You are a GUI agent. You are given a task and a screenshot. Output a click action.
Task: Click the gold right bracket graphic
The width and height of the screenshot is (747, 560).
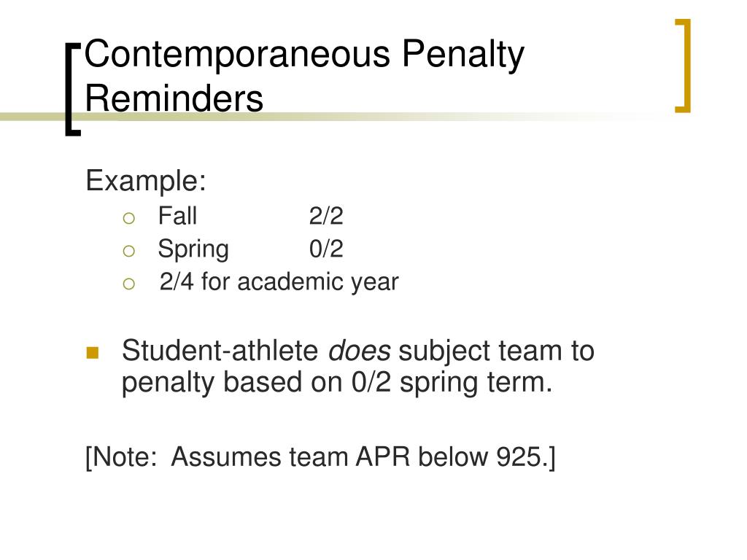[683, 66]
